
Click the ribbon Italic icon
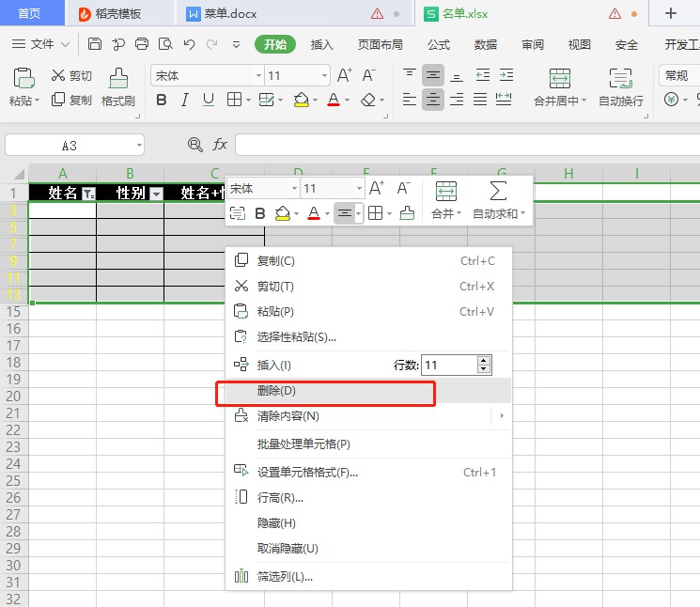pos(185,100)
